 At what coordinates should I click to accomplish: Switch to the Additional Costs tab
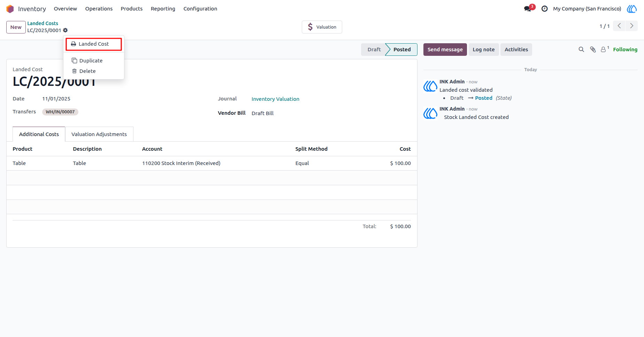[39, 134]
